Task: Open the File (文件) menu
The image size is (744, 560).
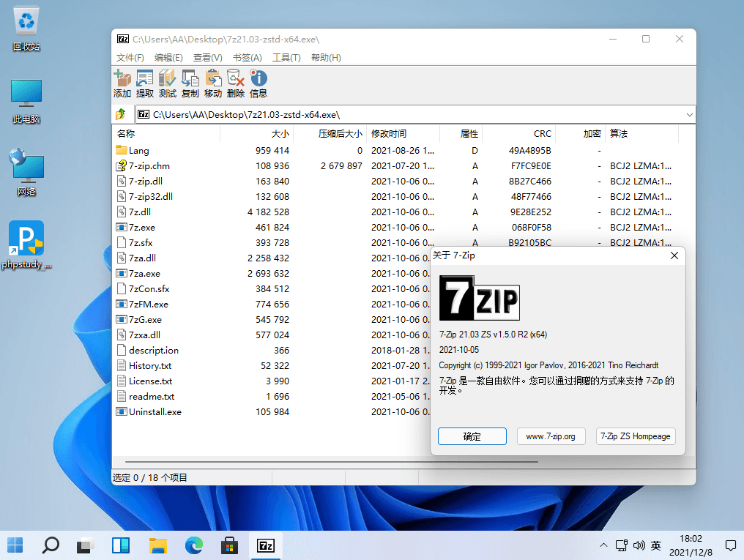Action: click(130, 57)
